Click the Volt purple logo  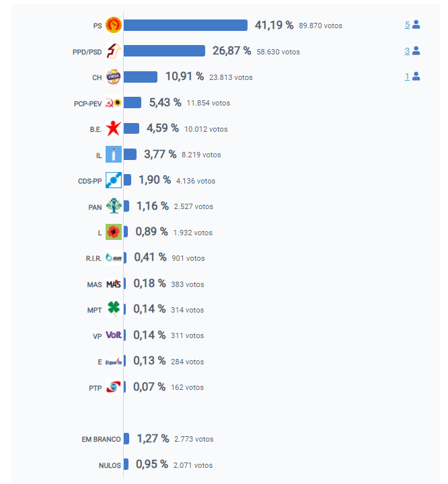(114, 335)
